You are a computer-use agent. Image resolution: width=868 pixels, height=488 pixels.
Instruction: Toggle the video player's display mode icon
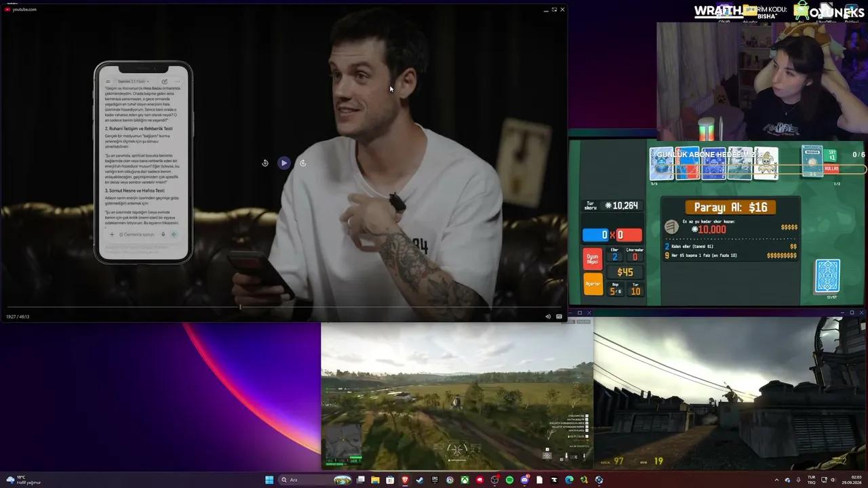[x=559, y=317]
